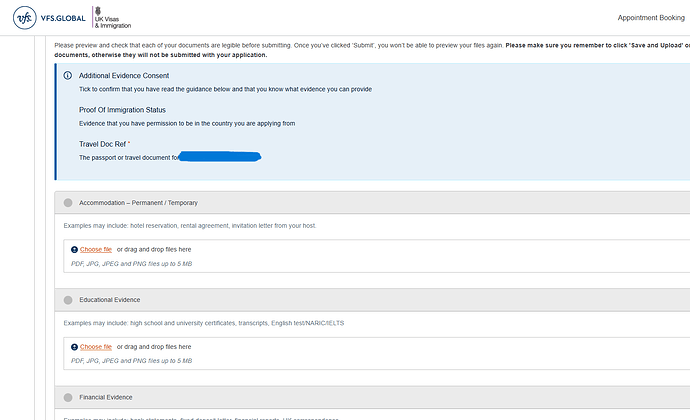Toggle the Financial Evidence status circle
The height and width of the screenshot is (420, 690).
click(x=68, y=397)
